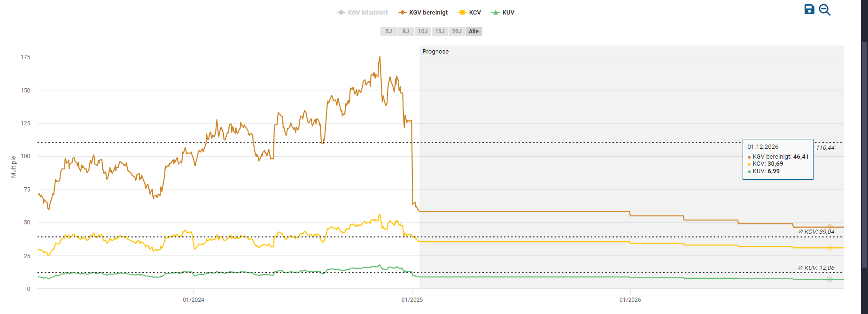This screenshot has height=314, width=868.
Task: Click the zoom out magnifier icon
Action: tap(824, 10)
